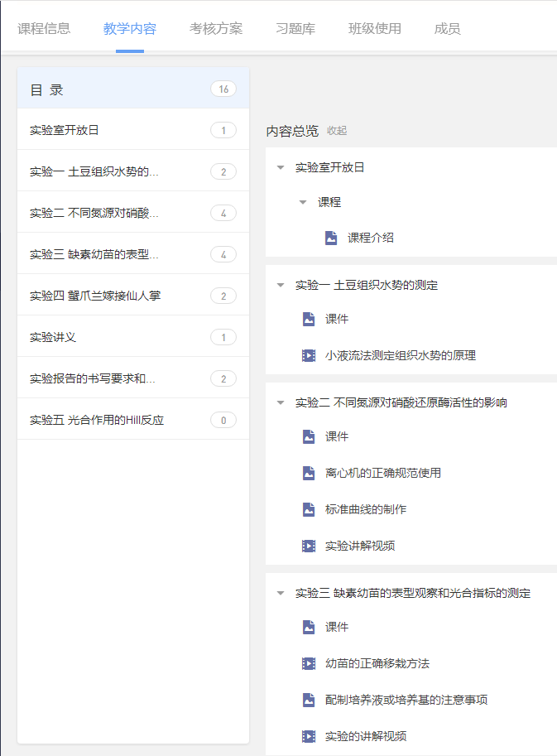
Task: Collapse 实验一 土豆组织水势的测定 section
Action: click(x=281, y=286)
